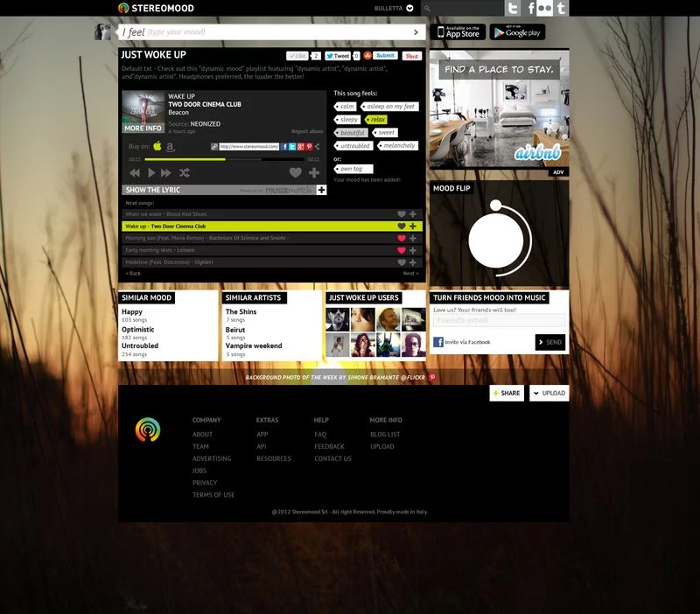Tag this song as calm
Image resolution: width=700 pixels, height=614 pixels.
(x=345, y=107)
